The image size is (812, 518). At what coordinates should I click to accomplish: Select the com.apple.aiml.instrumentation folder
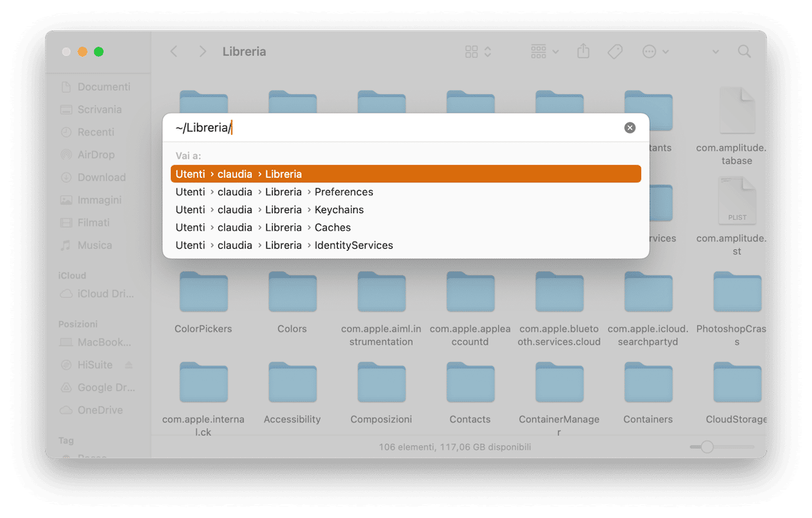(x=381, y=292)
